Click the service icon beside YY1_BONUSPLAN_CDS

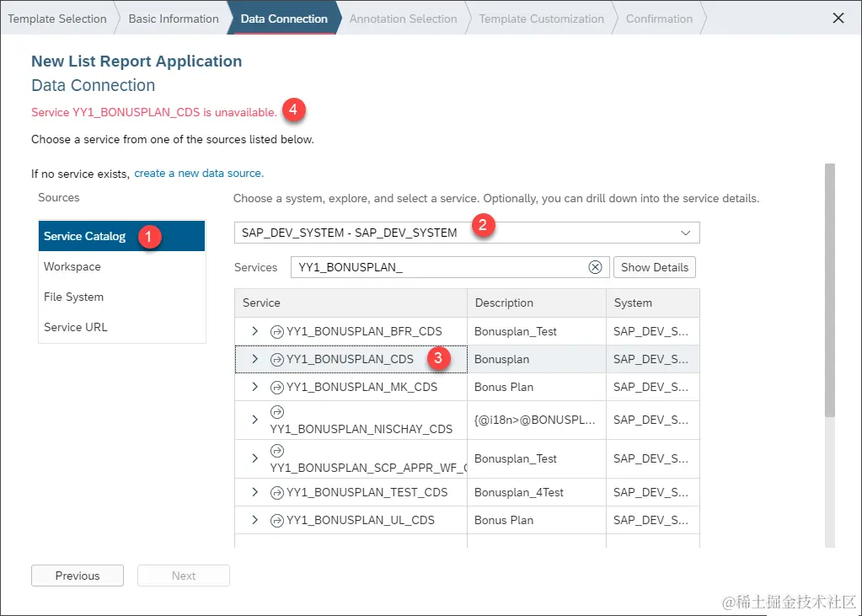point(277,360)
